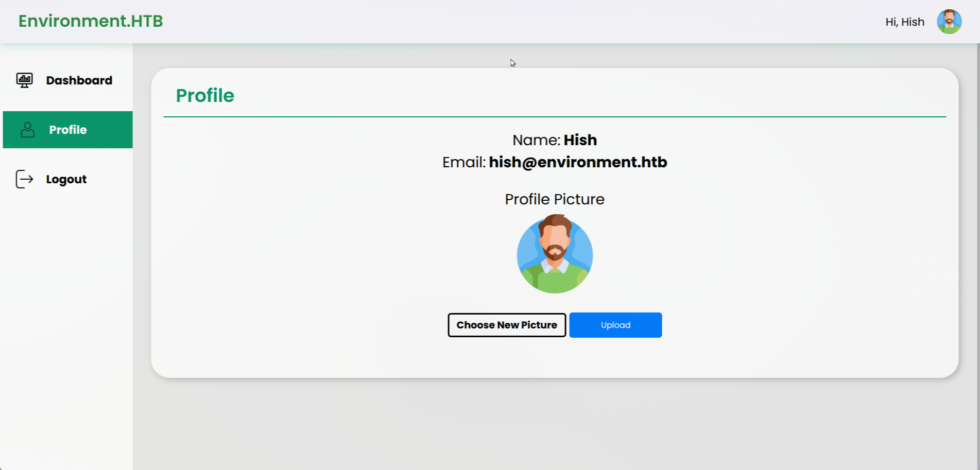980x470 pixels.
Task: Click the large profile picture image
Action: pos(555,254)
